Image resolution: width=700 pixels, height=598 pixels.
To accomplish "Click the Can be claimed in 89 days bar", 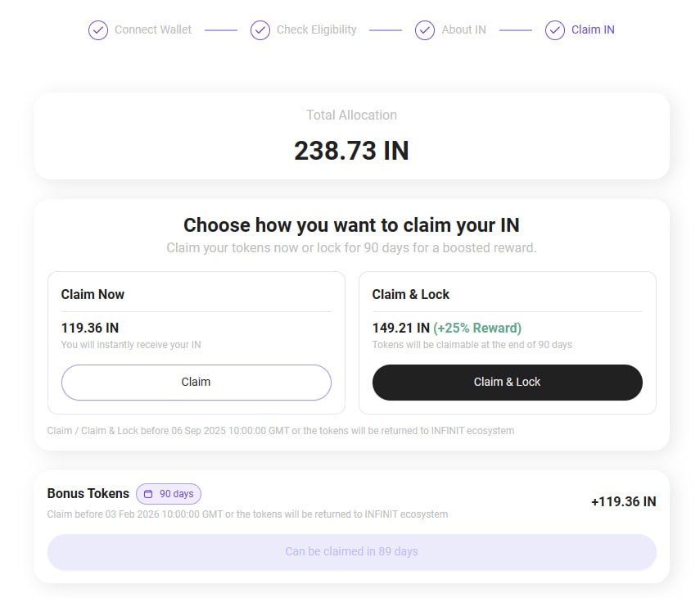I will (x=351, y=551).
